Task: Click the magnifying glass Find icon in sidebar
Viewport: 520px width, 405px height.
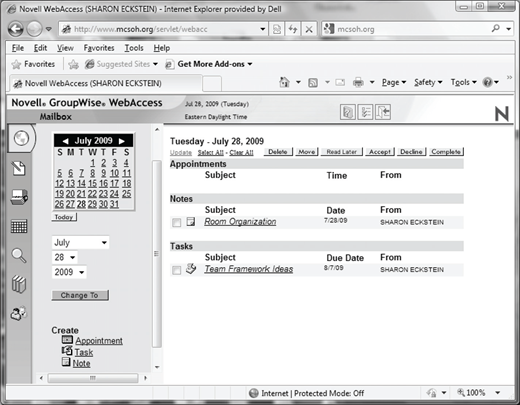Action: click(x=19, y=255)
